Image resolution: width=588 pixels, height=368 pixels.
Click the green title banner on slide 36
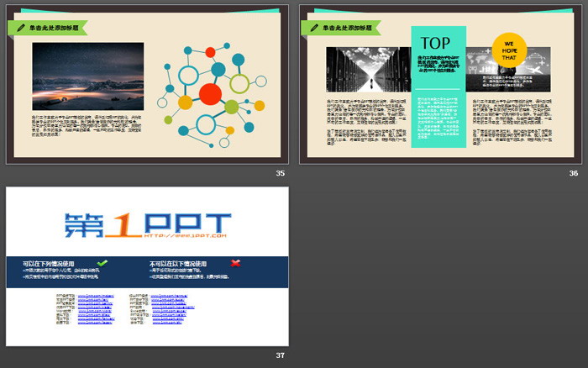point(344,28)
